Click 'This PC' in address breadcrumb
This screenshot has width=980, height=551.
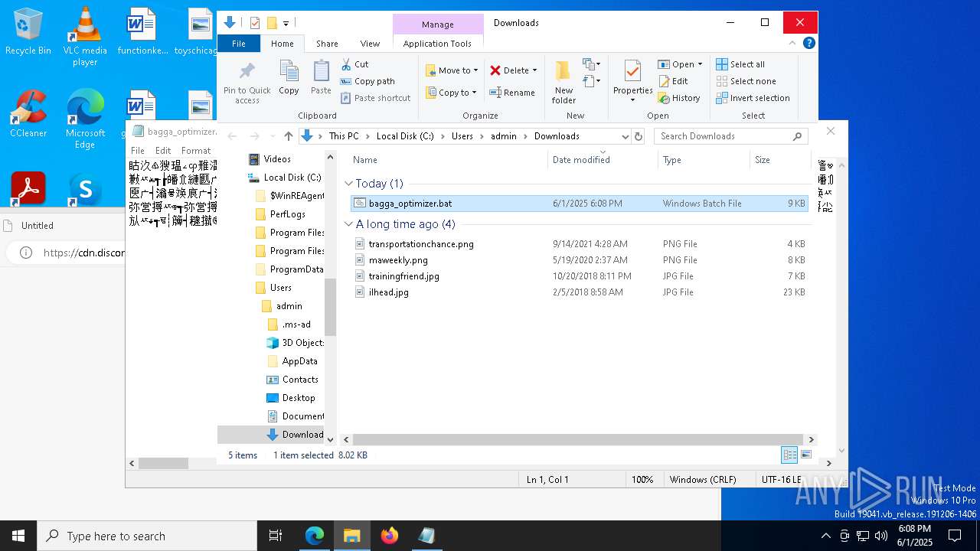click(344, 136)
